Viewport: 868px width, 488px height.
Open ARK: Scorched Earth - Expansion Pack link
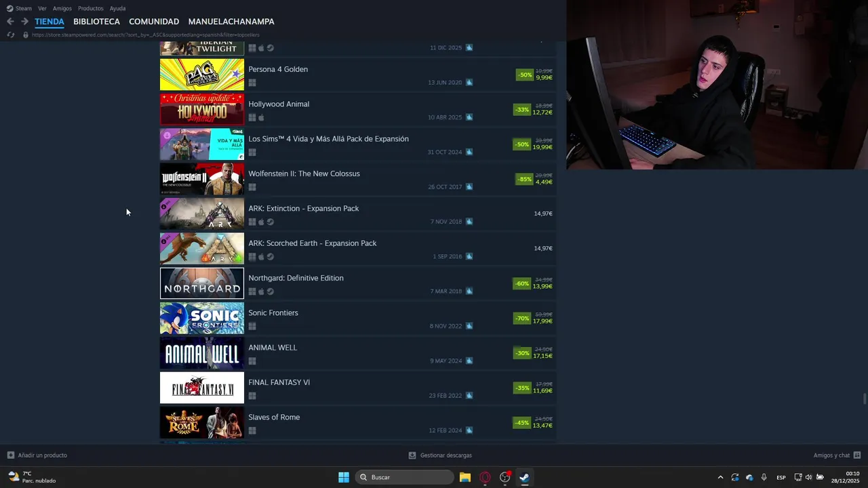tap(313, 243)
